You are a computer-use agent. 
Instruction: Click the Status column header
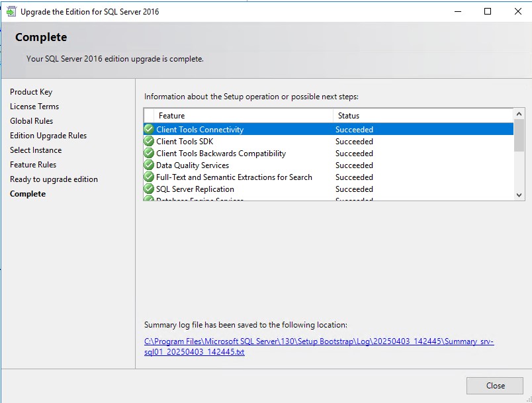[x=349, y=116]
